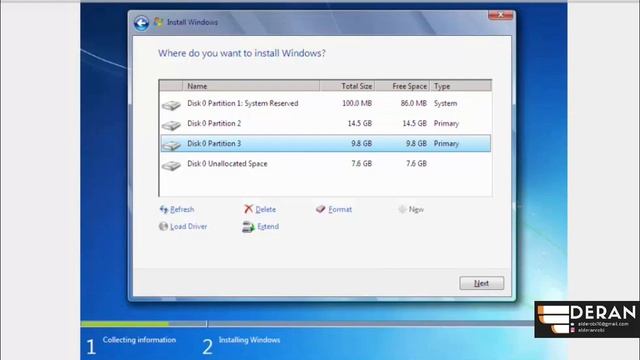The image size is (640, 360).
Task: Click the disk icon for Partition 3
Action: pos(171,145)
